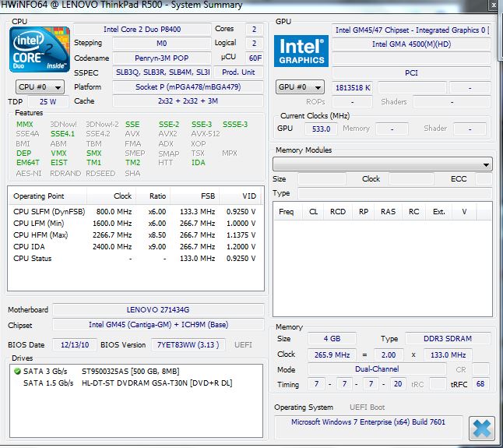Click the AES-NI feature label
503x448 pixels.
(29, 174)
